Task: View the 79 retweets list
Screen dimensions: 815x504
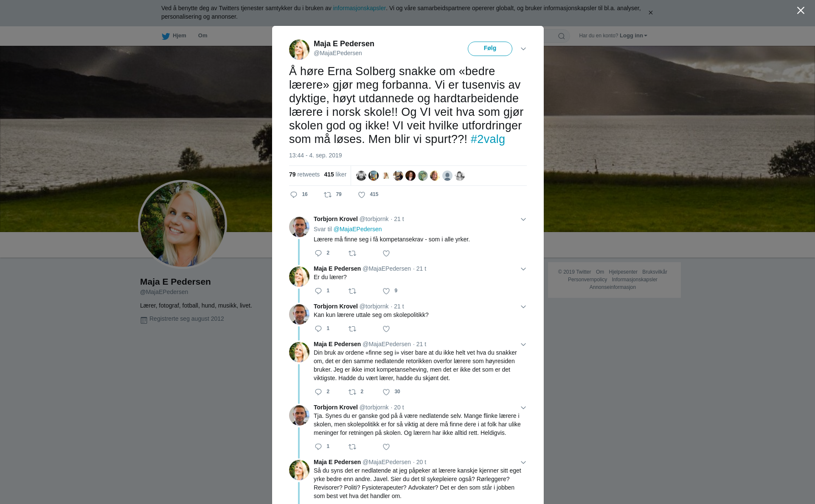Action: pyautogui.click(x=304, y=174)
